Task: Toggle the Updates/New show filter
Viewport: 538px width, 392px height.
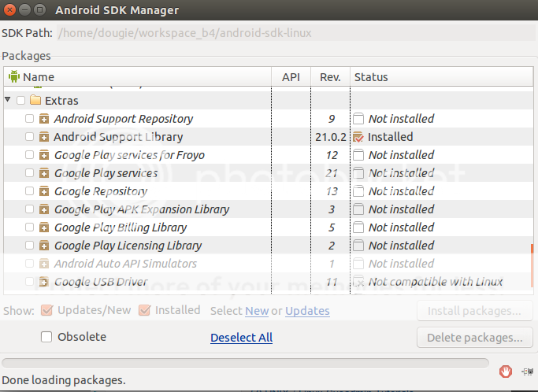Action: (x=46, y=310)
